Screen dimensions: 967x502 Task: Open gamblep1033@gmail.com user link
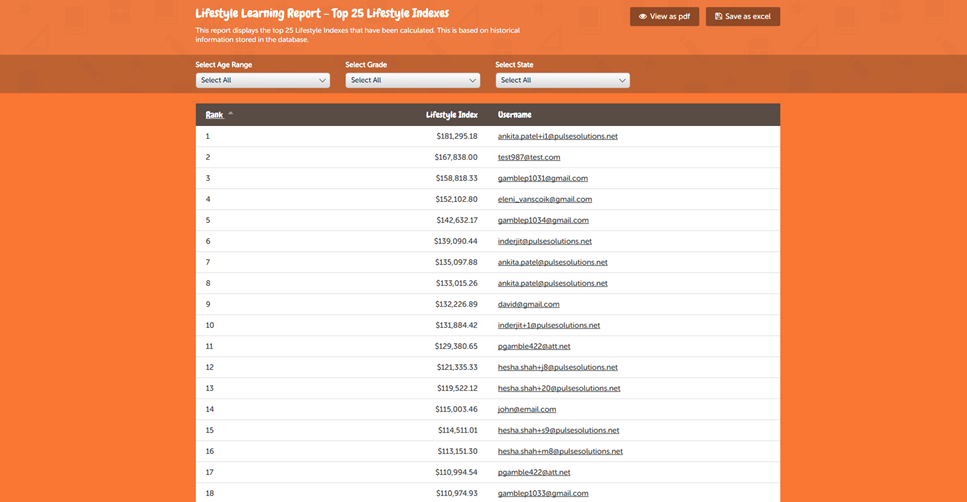pos(543,493)
